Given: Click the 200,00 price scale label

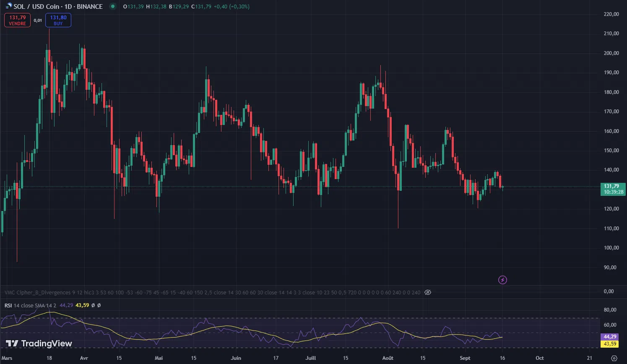Looking at the screenshot, I should 611,53.
